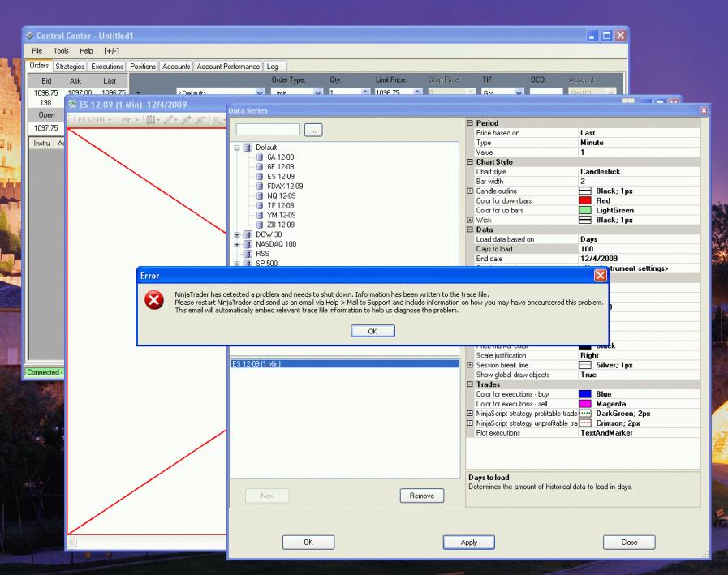Open the Tools menu in Control Center
The width and height of the screenshot is (728, 575).
point(61,51)
